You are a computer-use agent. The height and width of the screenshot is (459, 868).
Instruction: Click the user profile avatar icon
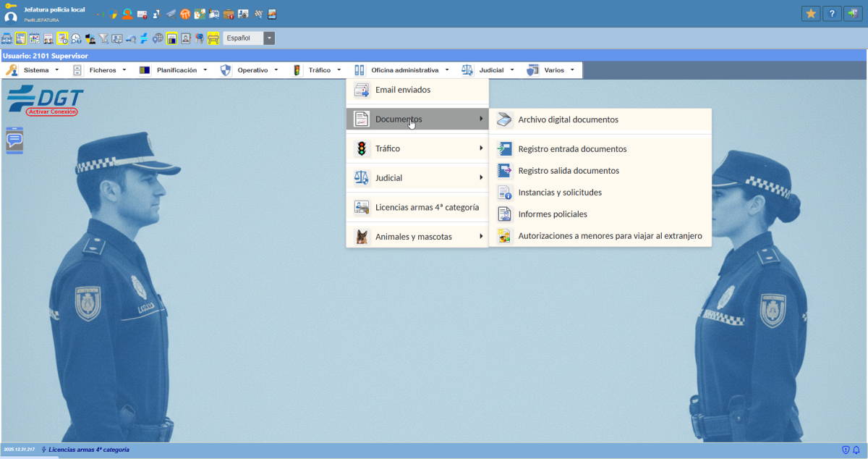click(11, 17)
